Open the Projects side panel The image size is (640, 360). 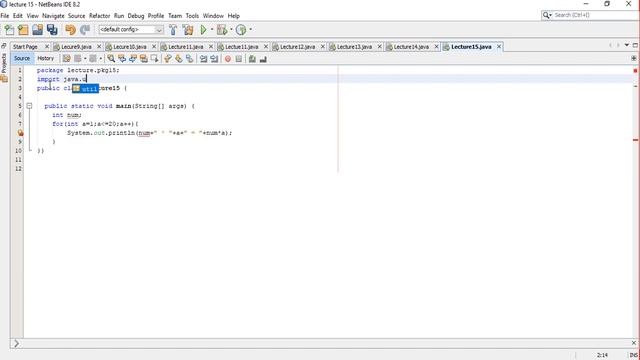(x=4, y=63)
